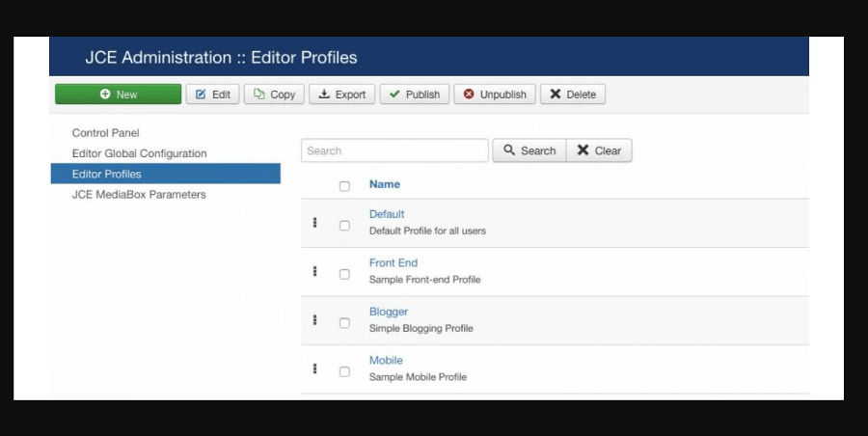This screenshot has height=436, width=868.
Task: Open the Mobile profile link
Action: click(386, 360)
